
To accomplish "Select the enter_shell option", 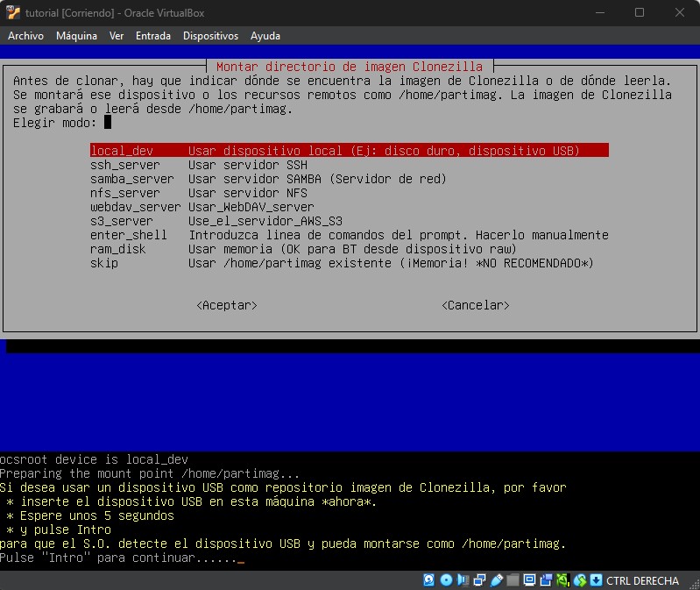I will [x=349, y=235].
